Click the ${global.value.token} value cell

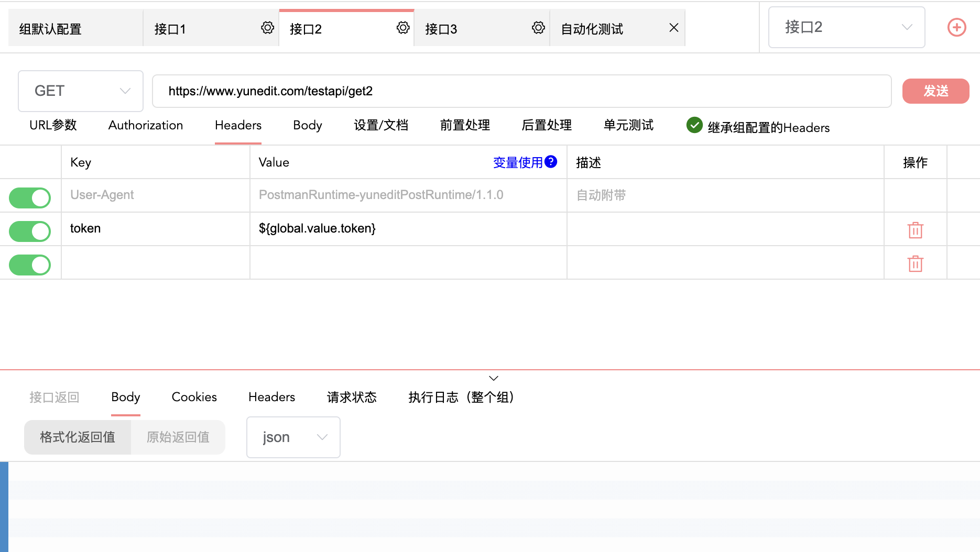pyautogui.click(x=408, y=229)
